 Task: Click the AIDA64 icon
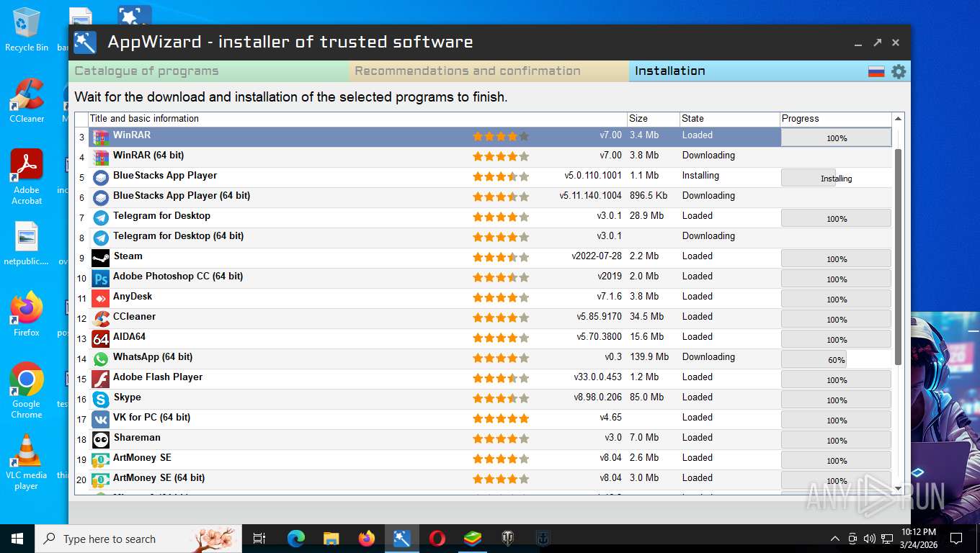tap(101, 338)
